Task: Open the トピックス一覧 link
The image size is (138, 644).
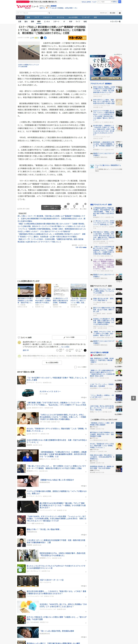Action: pos(115,21)
